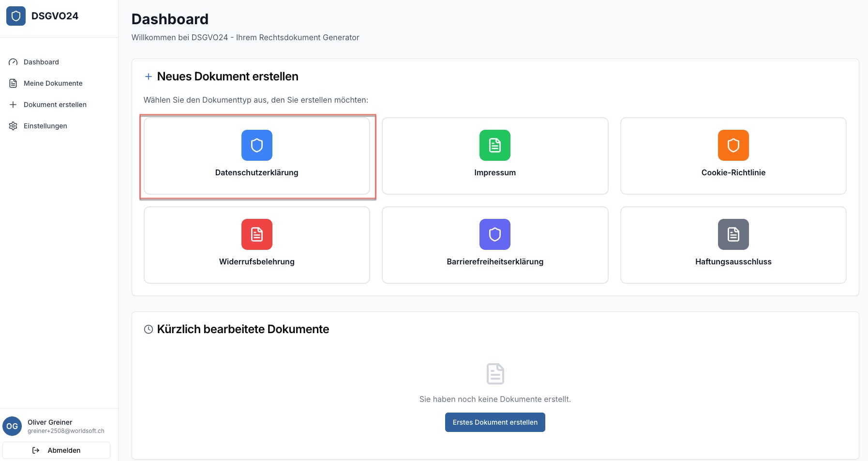
Task: Click the red Widerrufsbelehrung document icon
Action: (x=256, y=234)
